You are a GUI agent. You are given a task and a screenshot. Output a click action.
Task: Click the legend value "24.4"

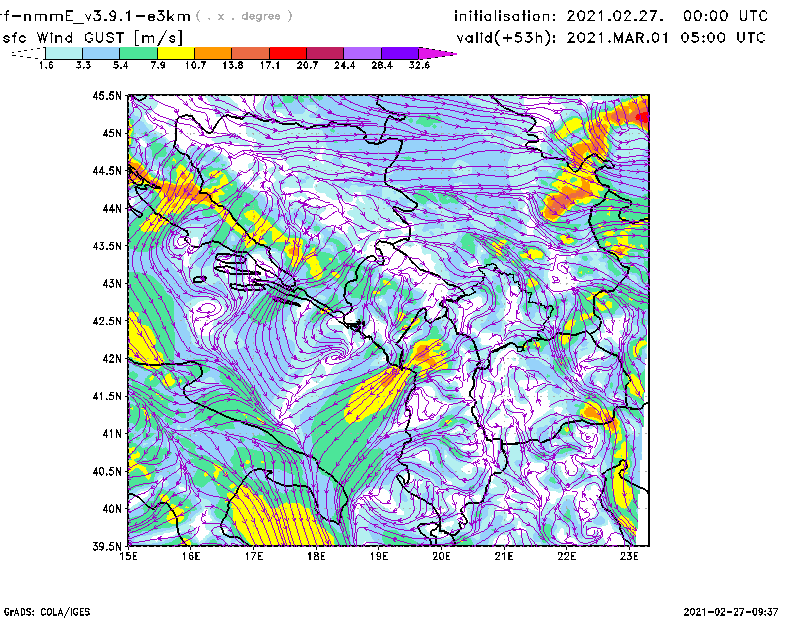point(344,65)
